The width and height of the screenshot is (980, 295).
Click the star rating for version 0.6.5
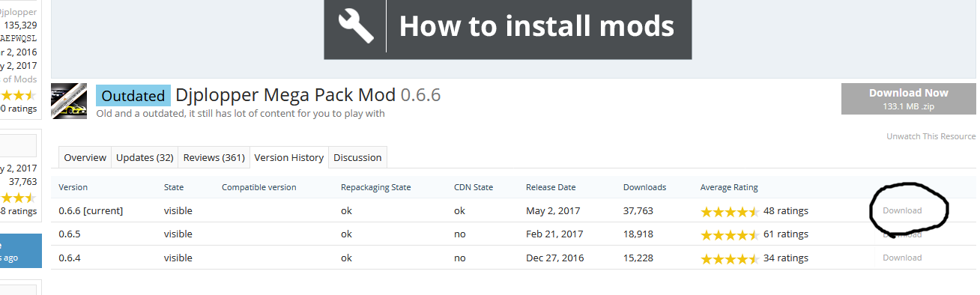pyautogui.click(x=730, y=235)
